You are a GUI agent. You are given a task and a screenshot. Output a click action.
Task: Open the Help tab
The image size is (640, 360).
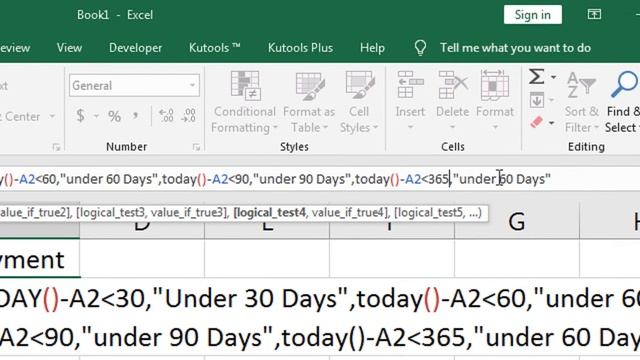[372, 48]
